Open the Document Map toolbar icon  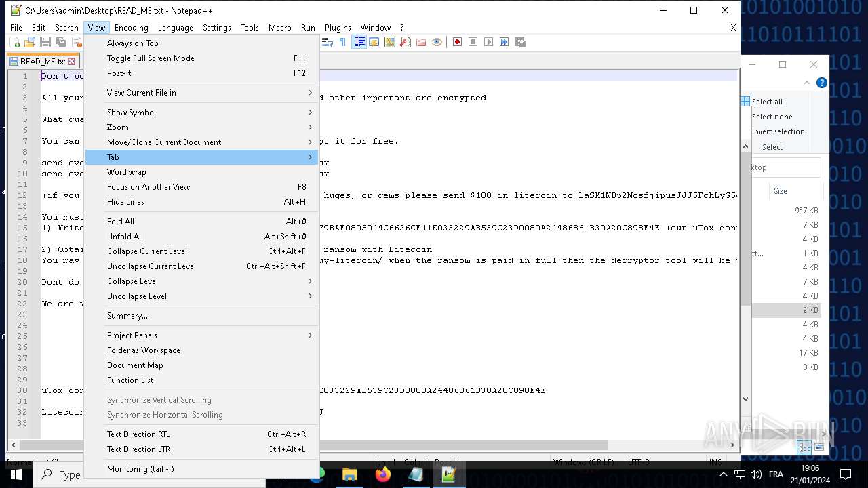pyautogui.click(x=390, y=42)
